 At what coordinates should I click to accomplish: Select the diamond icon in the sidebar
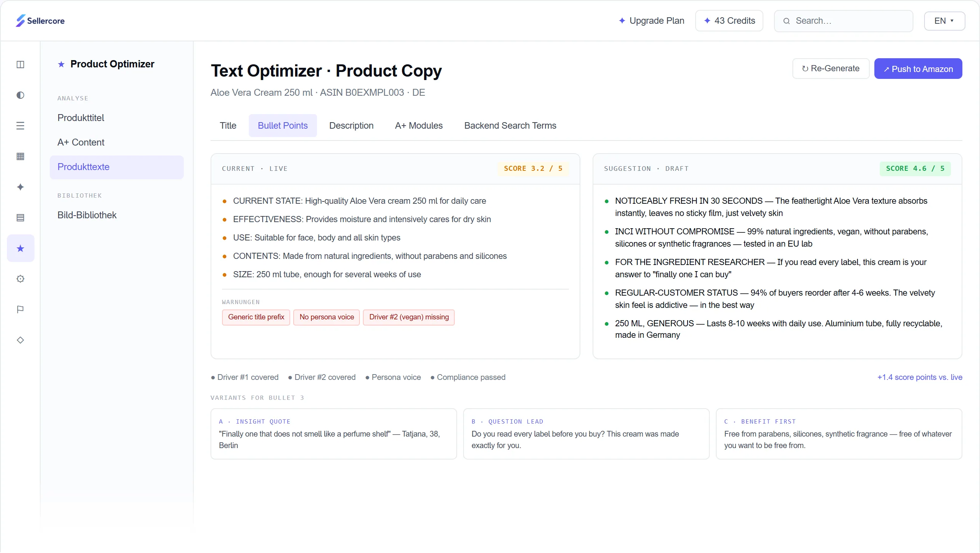tap(20, 340)
